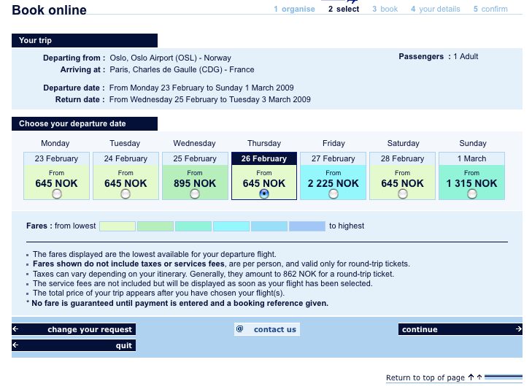532x392 pixels.
Task: Click the lowest fare pale green swatch
Action: [x=117, y=226]
